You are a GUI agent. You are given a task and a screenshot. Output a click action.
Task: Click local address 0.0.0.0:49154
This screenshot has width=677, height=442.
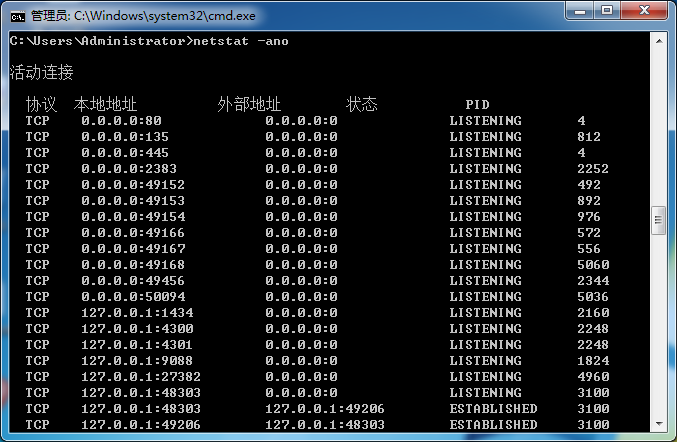[x=133, y=217]
